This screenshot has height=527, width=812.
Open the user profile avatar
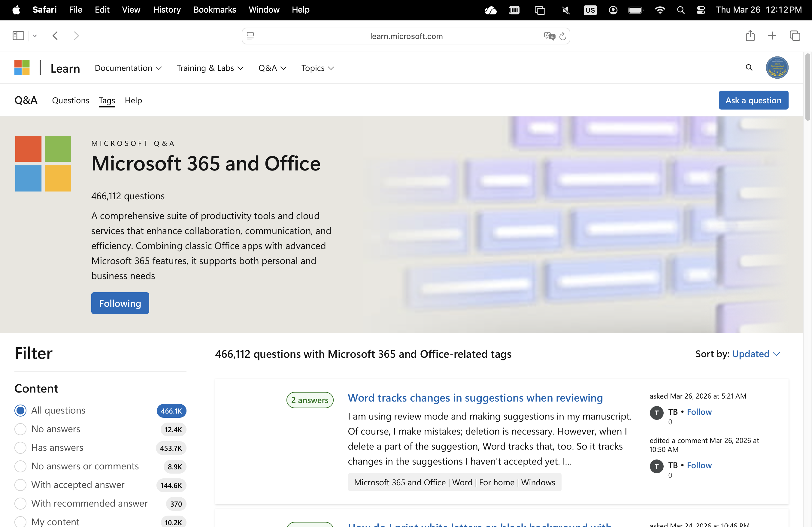click(x=777, y=68)
